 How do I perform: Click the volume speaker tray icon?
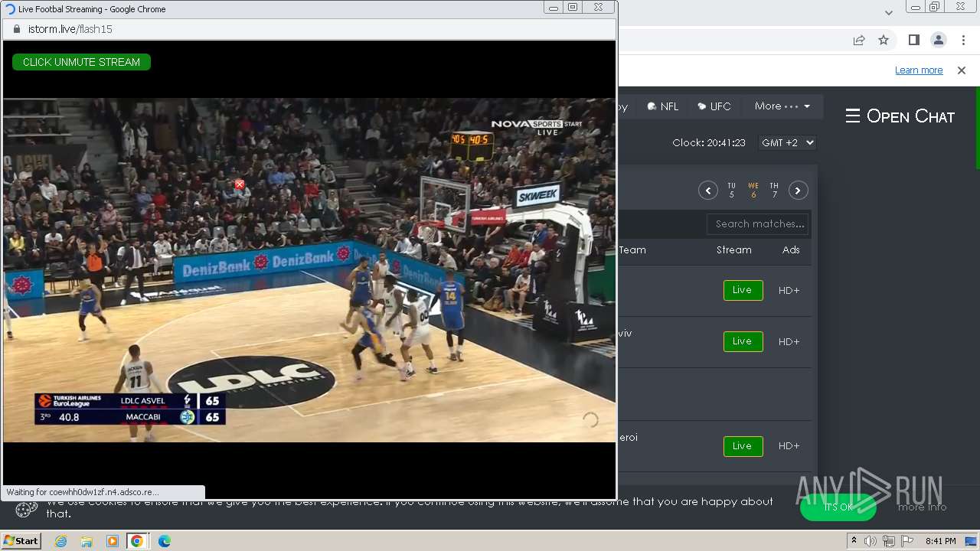pyautogui.click(x=871, y=541)
